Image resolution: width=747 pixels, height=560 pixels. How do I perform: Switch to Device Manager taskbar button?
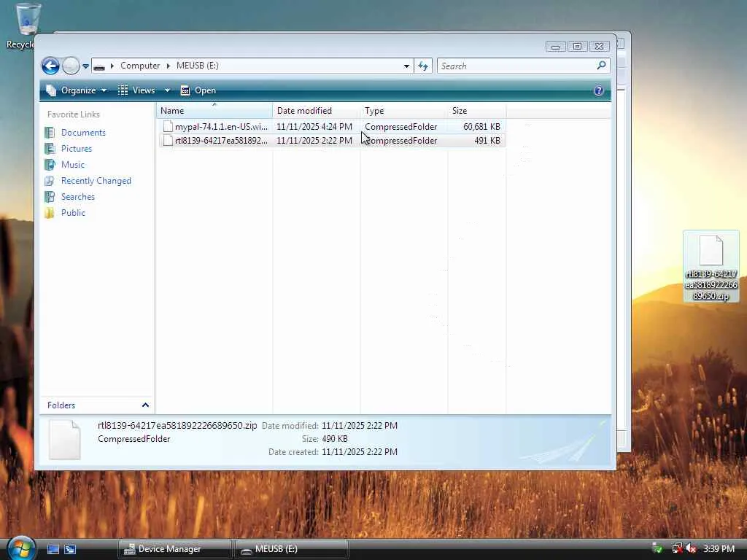coord(174,549)
